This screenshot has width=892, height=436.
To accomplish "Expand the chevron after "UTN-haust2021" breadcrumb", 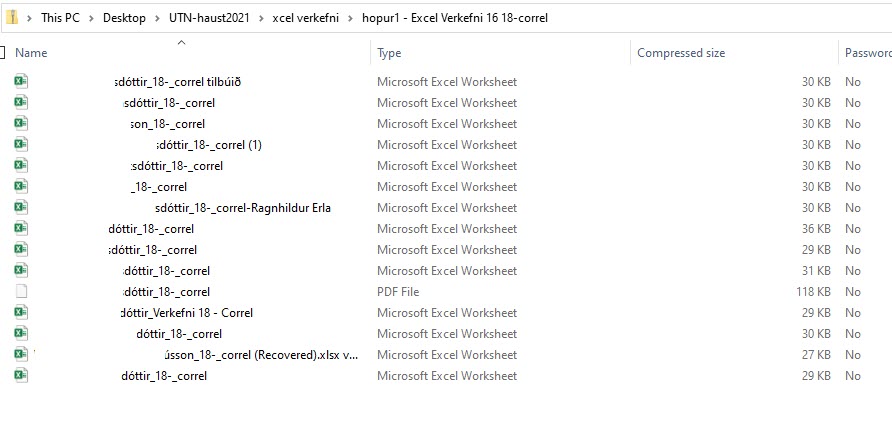I will click(261, 18).
